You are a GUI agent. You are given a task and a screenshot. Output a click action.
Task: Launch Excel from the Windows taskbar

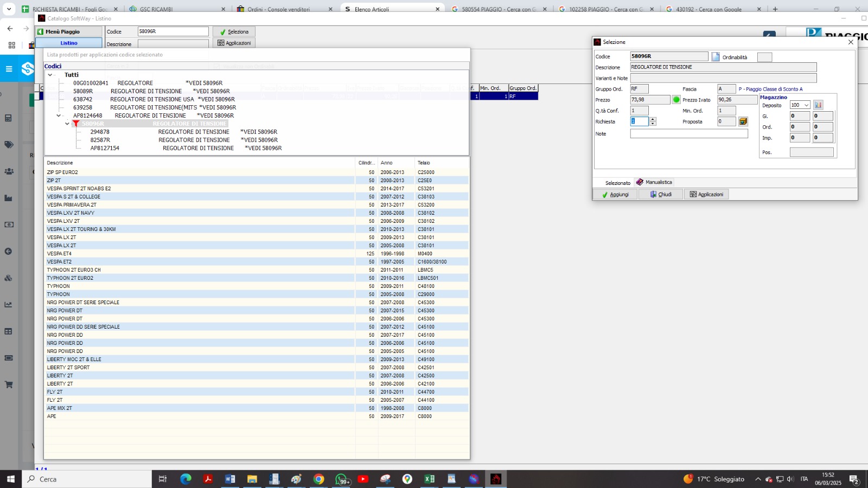coord(429,479)
